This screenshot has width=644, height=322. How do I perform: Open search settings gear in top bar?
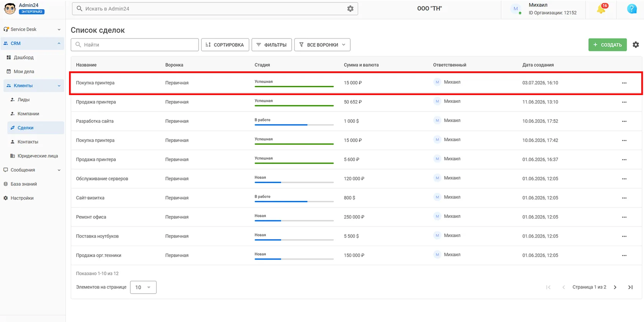(x=350, y=8)
